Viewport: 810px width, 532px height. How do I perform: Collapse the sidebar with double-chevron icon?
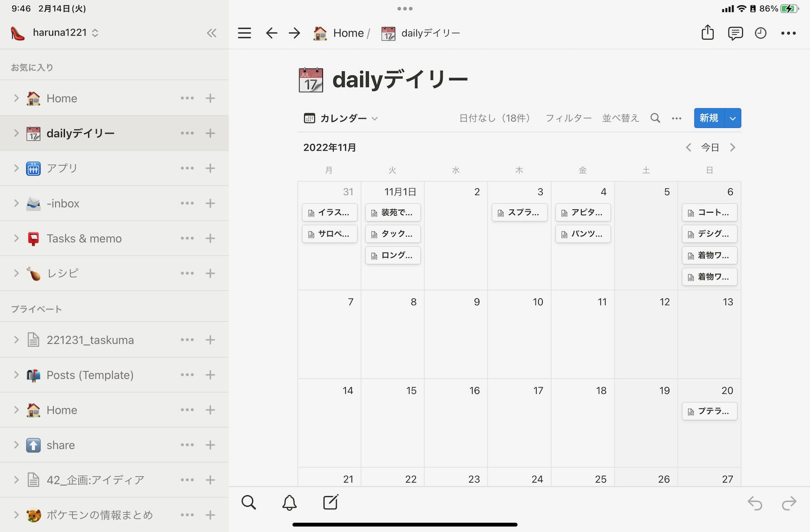211,33
